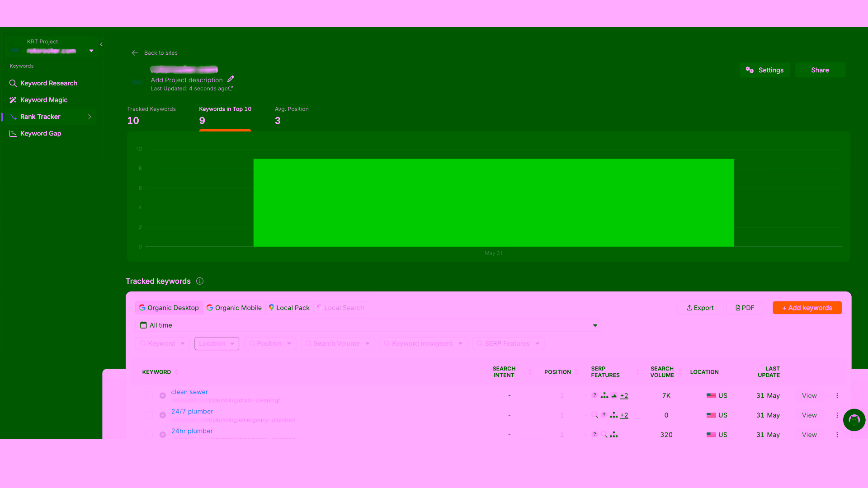Refresh the Last Updated data
Screen dimensions: 868x488
pyautogui.click(x=231, y=88)
